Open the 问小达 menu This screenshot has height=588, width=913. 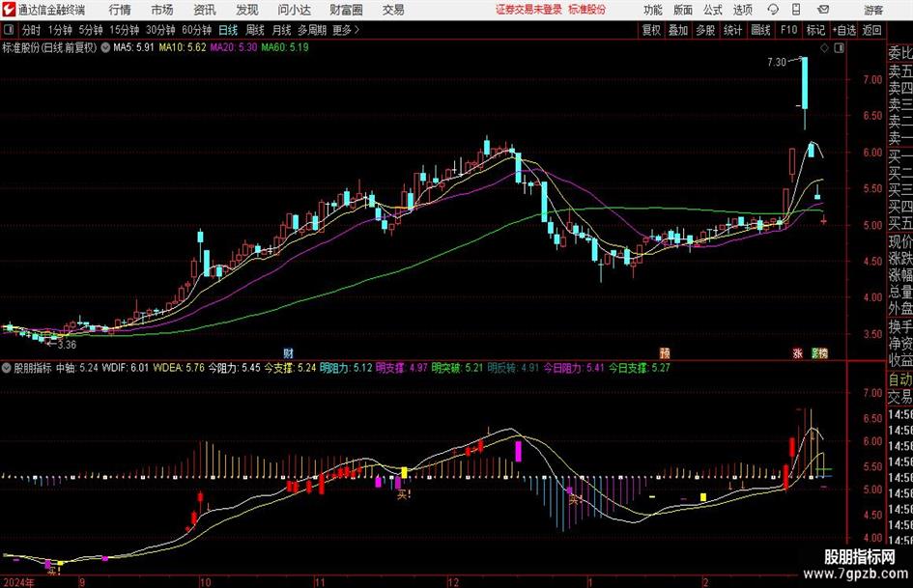tap(294, 10)
